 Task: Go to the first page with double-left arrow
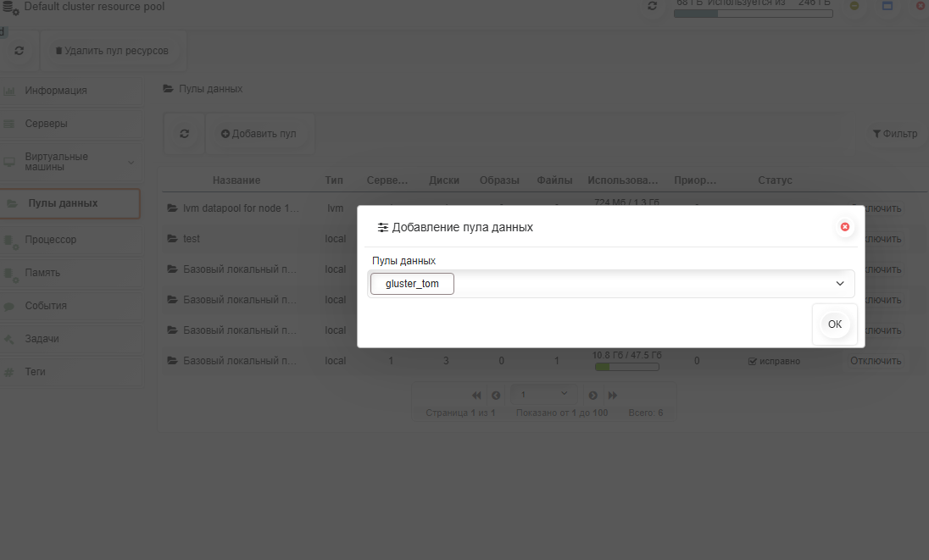coord(476,396)
